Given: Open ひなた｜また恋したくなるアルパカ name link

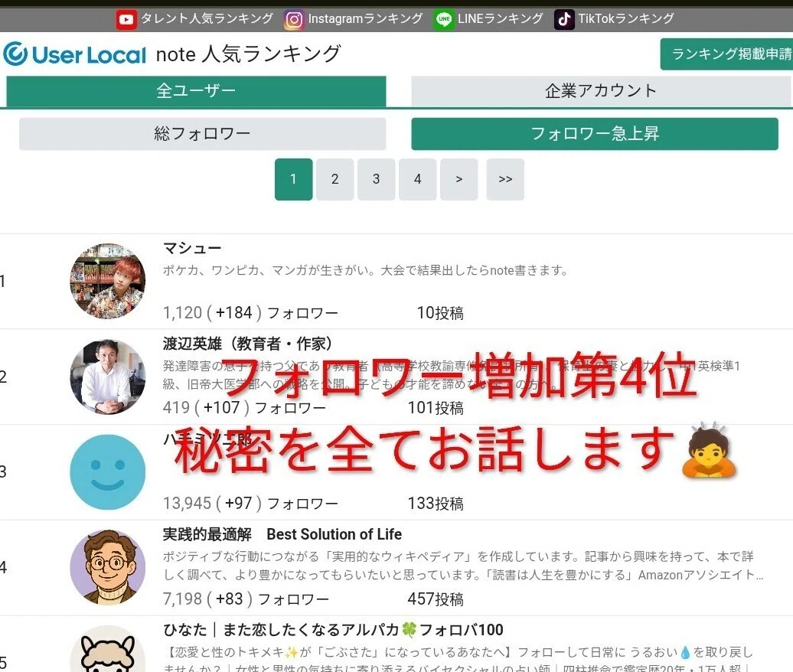Looking at the screenshot, I should (x=333, y=630).
